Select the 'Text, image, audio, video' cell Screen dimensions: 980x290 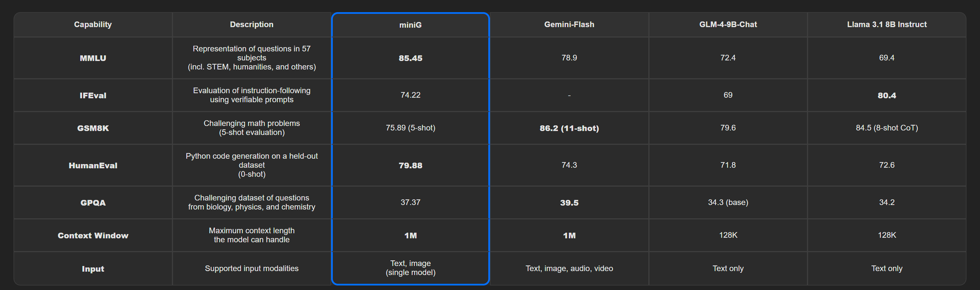[x=569, y=268]
